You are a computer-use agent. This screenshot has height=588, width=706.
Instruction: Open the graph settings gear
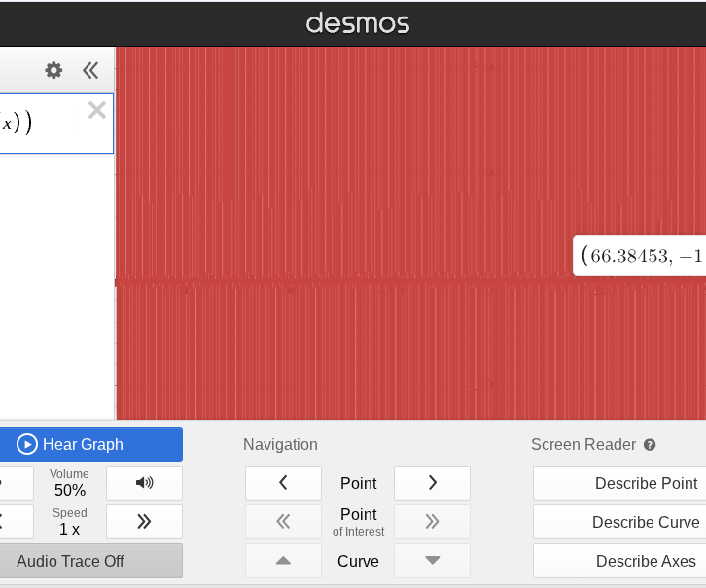53,70
